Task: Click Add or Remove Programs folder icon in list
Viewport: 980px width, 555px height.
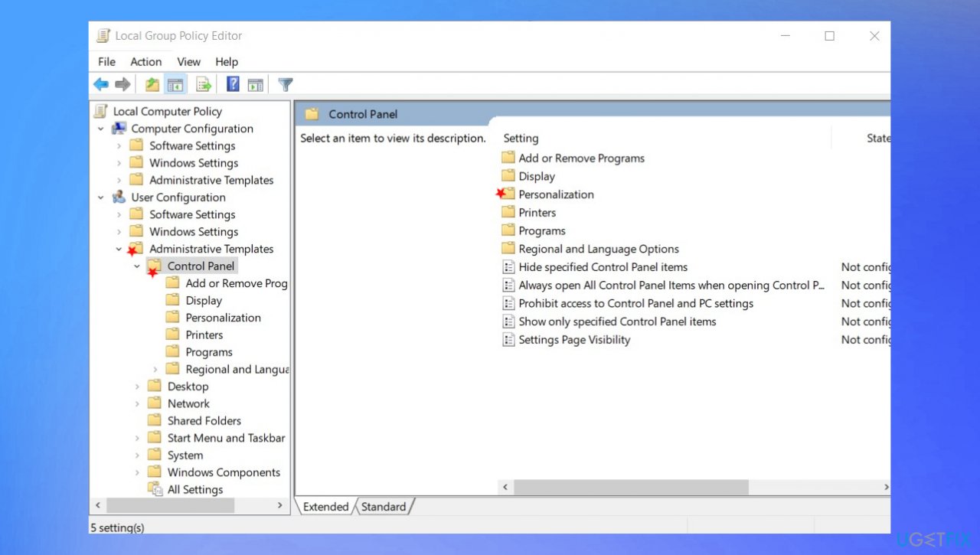Action: [508, 158]
